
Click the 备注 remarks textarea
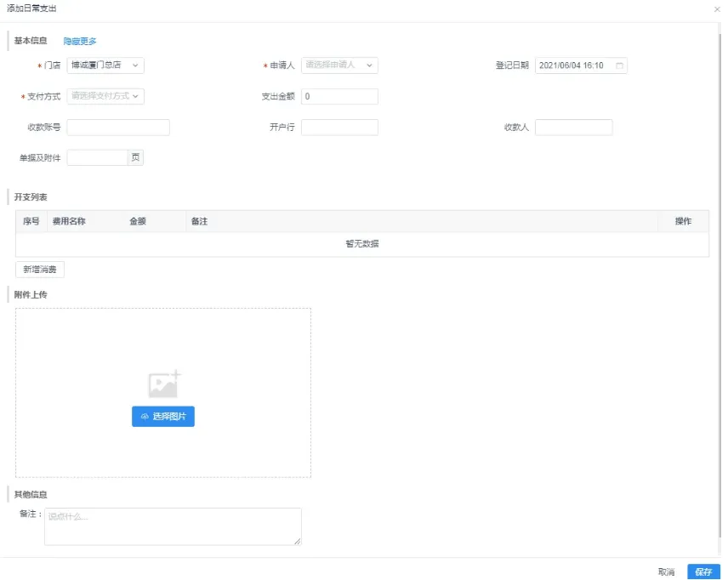[x=173, y=526]
